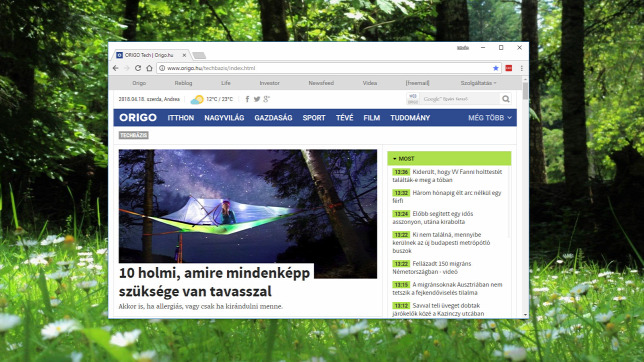Open Origo's Google Plus icon

pyautogui.click(x=267, y=99)
